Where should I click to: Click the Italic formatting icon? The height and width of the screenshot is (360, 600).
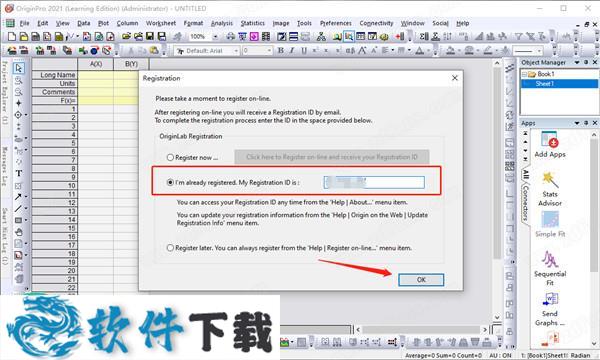tap(292, 50)
